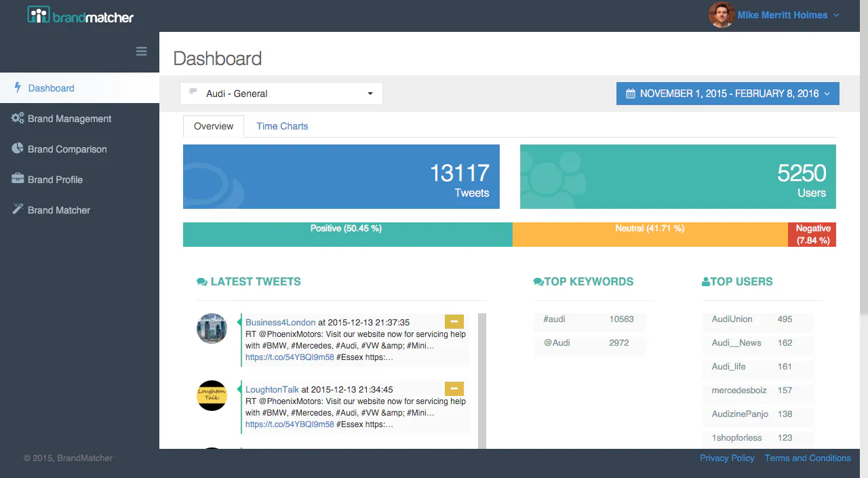The image size is (868, 478).
Task: Open the Terms and Conditions link
Action: pos(808,458)
